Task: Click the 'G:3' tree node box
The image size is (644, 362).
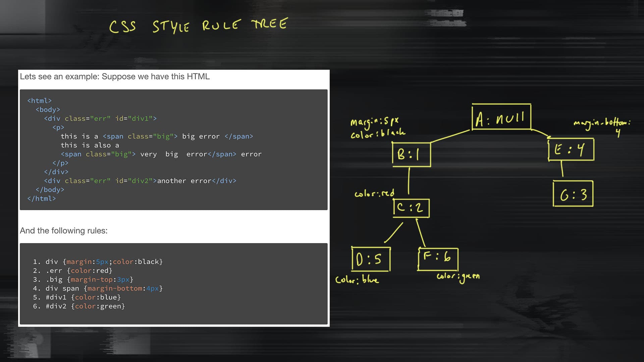Action: click(x=573, y=194)
